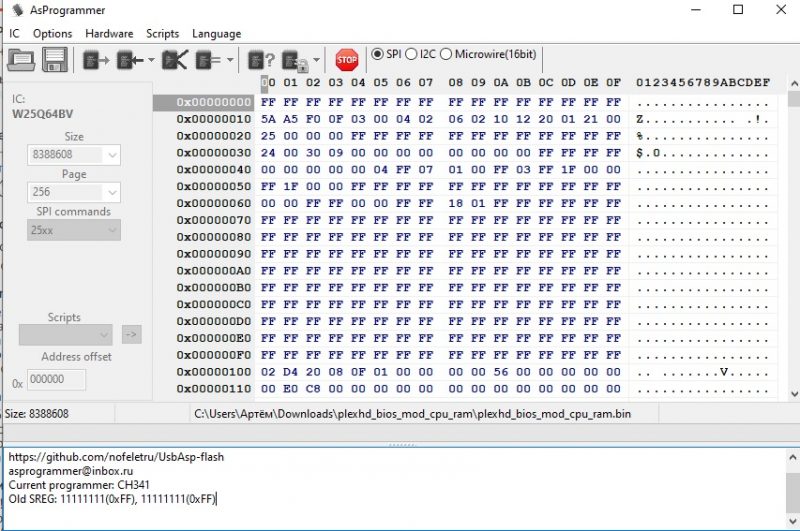800x531 pixels.
Task: Click the hex editor vertical scrollbar
Action: [x=794, y=239]
